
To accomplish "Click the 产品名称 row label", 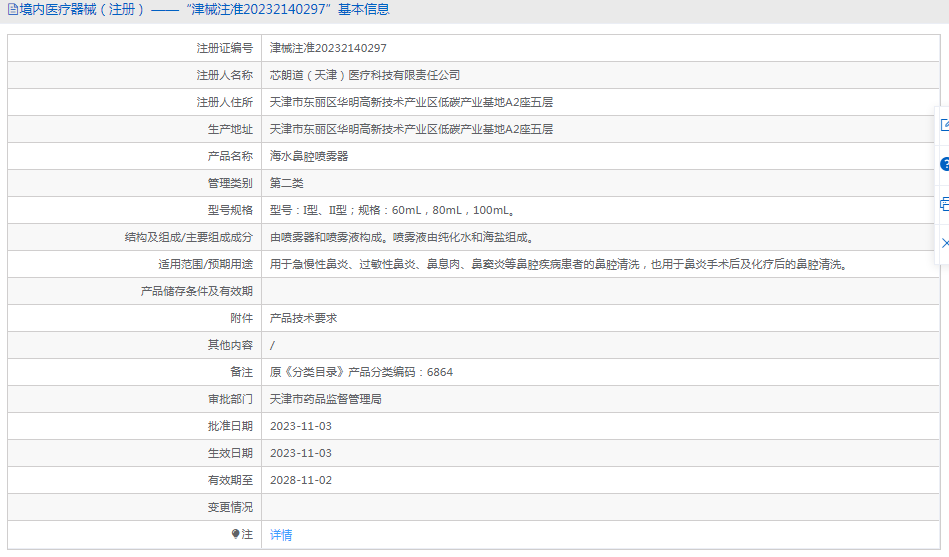I will pos(230,156).
